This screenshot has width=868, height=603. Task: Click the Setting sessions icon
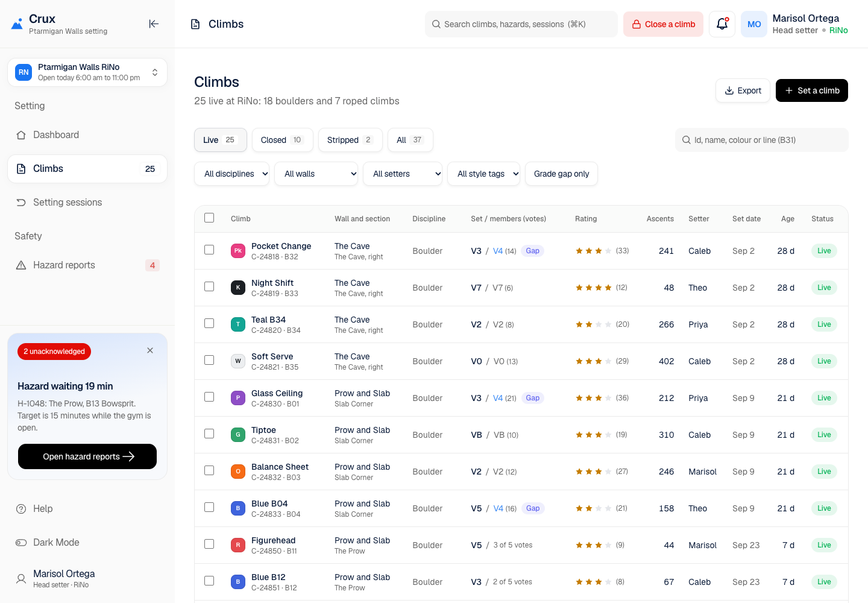coord(21,203)
